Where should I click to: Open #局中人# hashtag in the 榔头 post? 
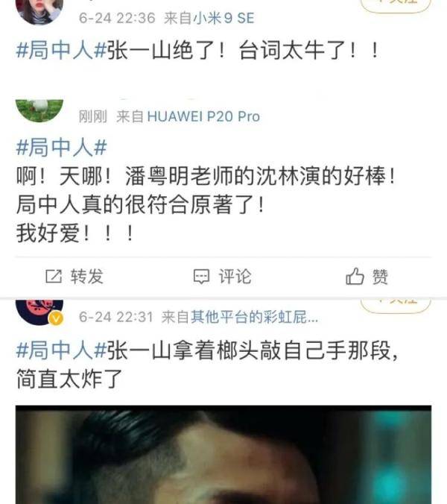[x=61, y=350]
